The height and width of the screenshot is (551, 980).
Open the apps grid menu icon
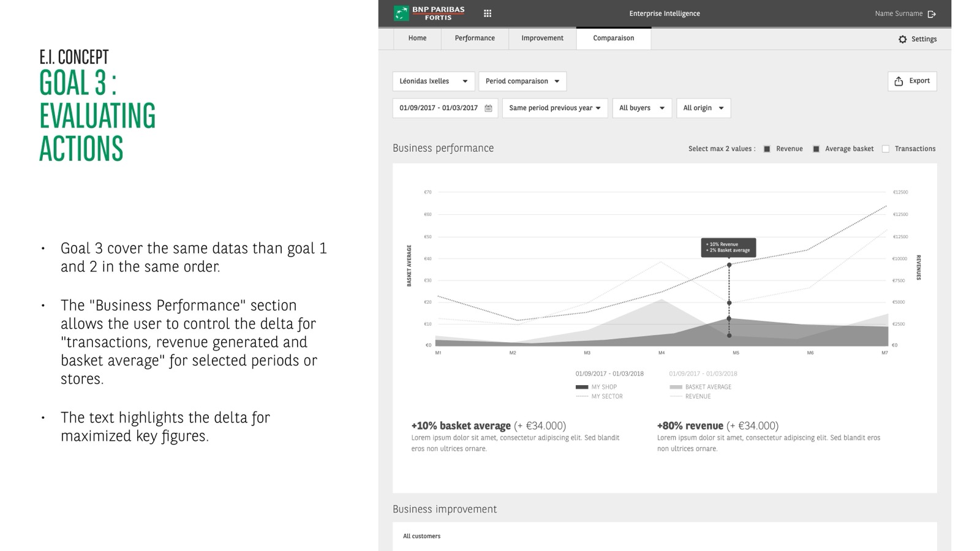(x=488, y=13)
